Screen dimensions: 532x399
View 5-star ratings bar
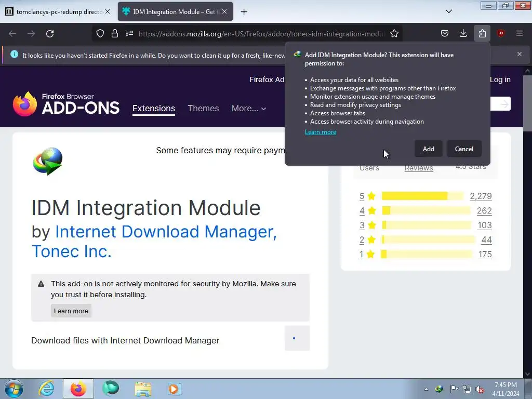422,196
